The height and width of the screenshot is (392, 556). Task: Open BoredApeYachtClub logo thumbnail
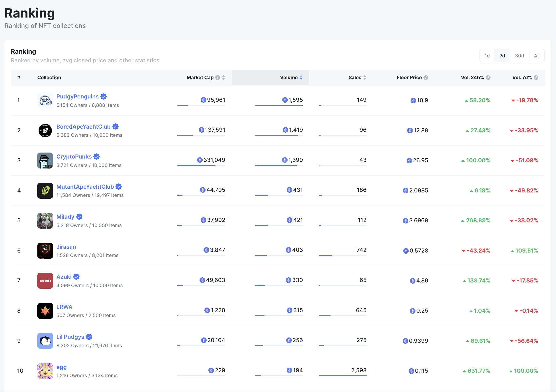pos(45,131)
